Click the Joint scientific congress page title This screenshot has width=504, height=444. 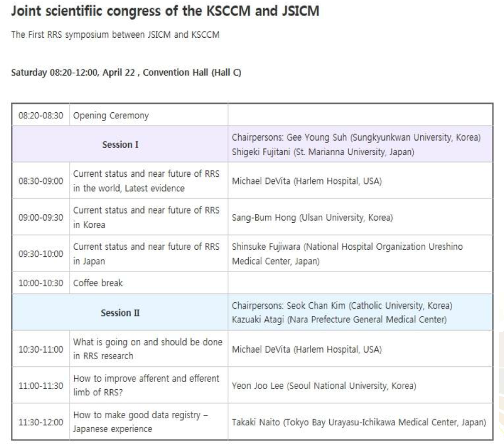pyautogui.click(x=165, y=11)
